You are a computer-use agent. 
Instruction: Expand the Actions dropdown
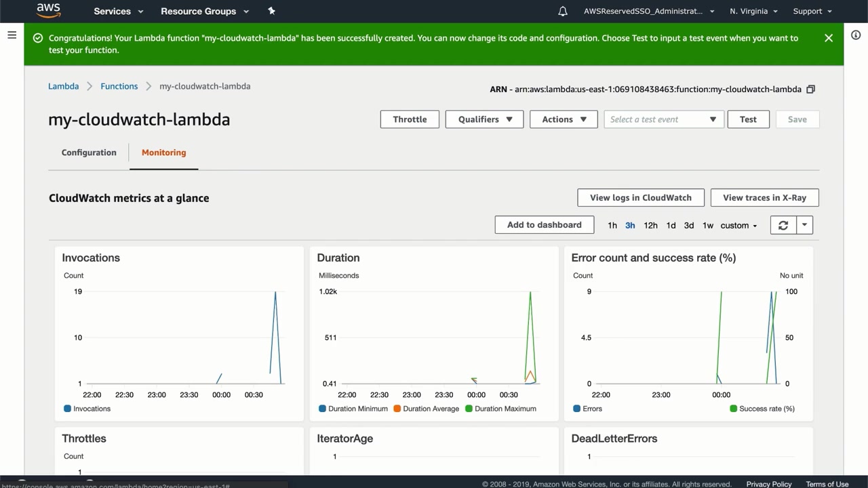pyautogui.click(x=564, y=119)
